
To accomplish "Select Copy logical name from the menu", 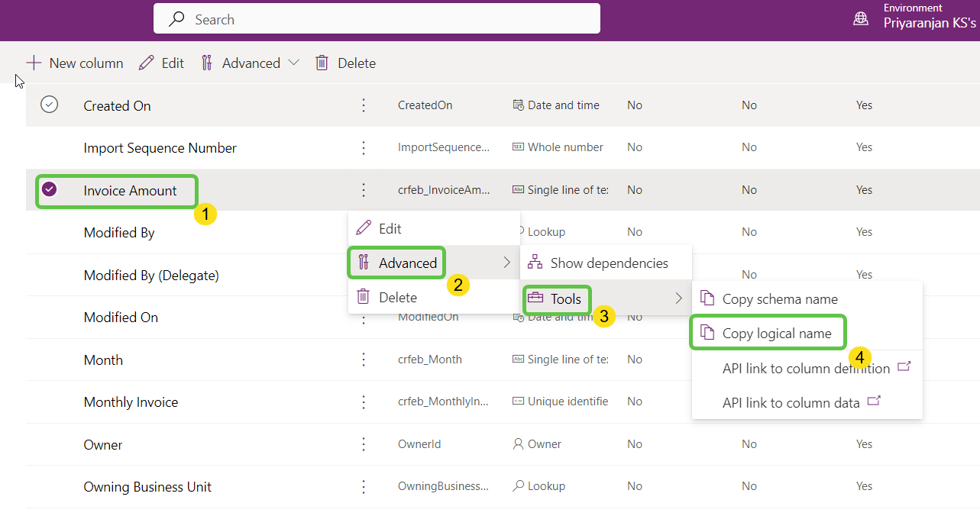I will 777,333.
